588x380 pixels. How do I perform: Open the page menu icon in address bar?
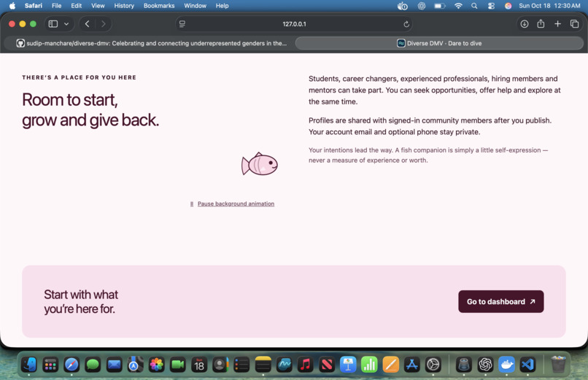182,24
